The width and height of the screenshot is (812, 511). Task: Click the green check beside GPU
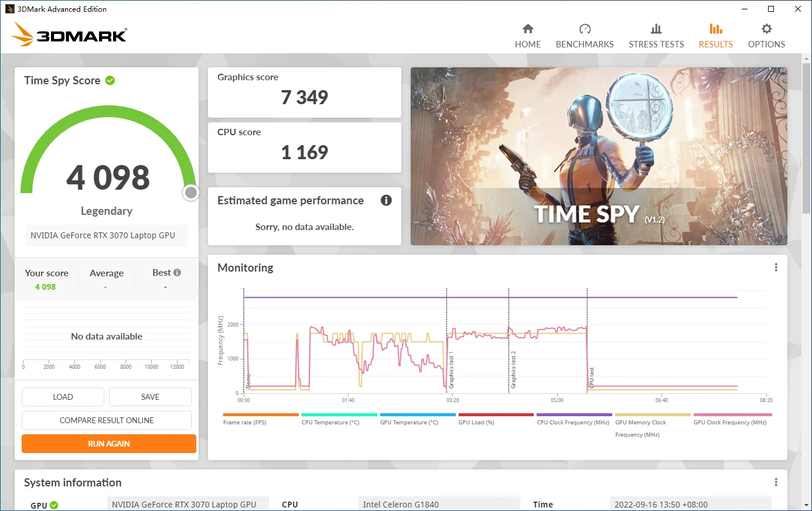point(54,505)
